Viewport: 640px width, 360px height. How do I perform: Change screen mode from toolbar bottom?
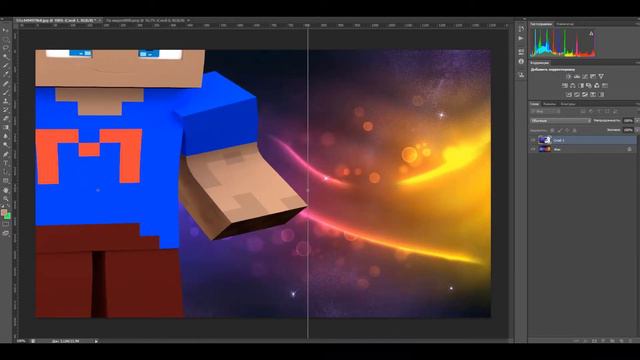click(x=6, y=233)
